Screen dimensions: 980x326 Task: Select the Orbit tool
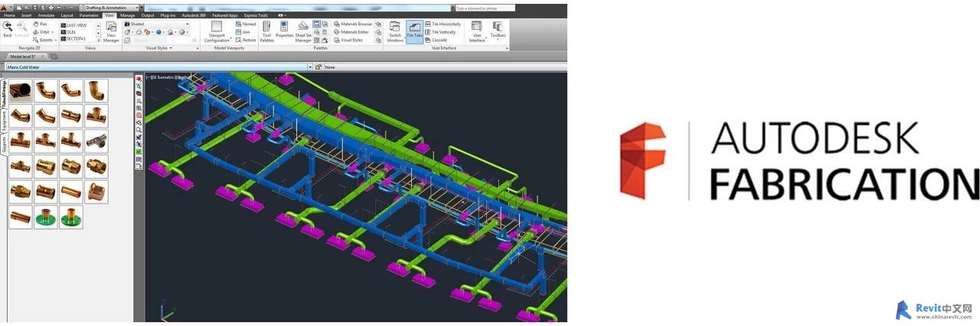click(41, 31)
